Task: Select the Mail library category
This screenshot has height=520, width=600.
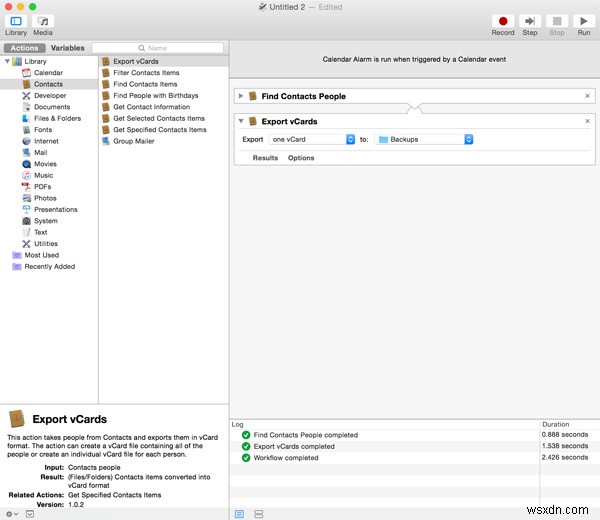Action: click(x=41, y=153)
